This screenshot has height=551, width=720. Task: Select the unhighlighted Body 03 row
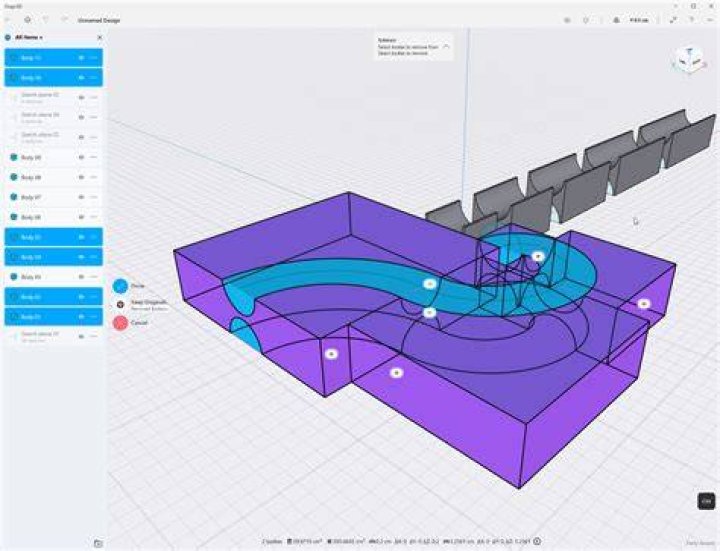coord(54,277)
